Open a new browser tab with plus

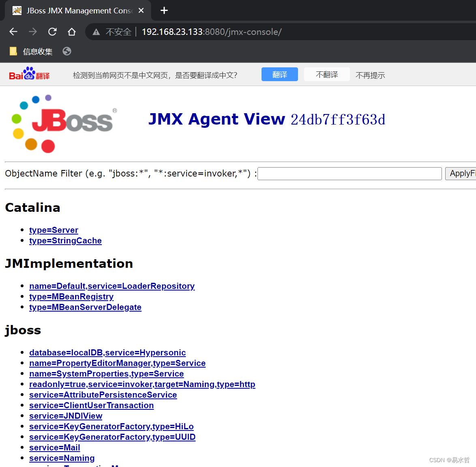164,11
